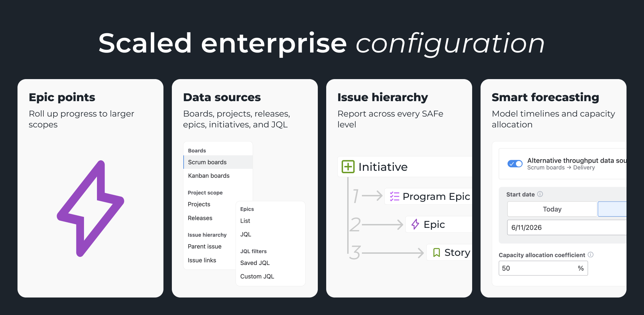
Task: Disable the Alternative throughput data source toggle
Action: tap(515, 163)
